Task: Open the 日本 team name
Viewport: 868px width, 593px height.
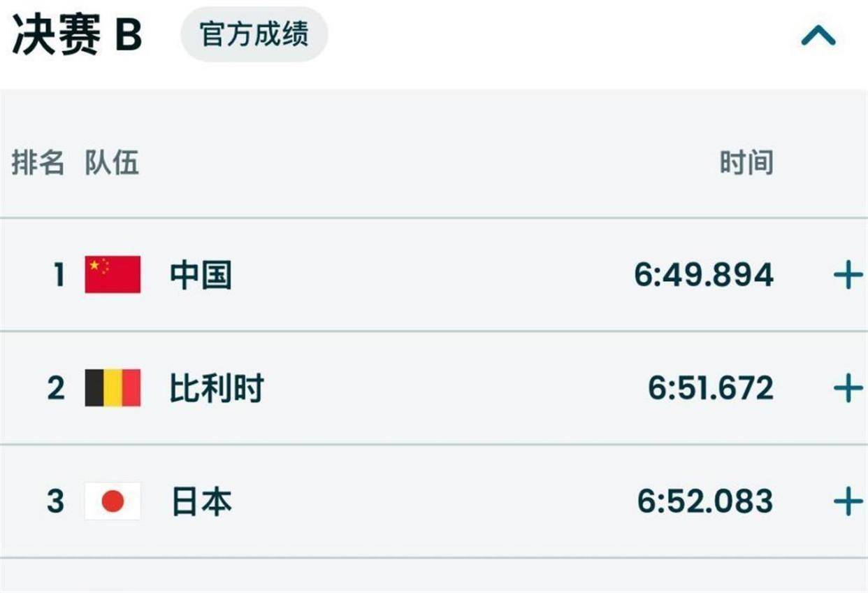Action: (x=201, y=502)
